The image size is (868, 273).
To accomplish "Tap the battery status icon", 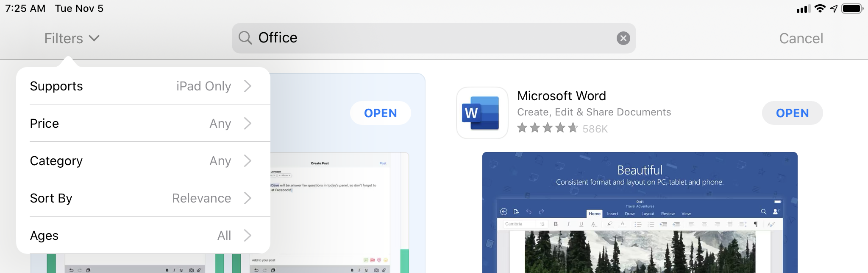I will click(852, 8).
